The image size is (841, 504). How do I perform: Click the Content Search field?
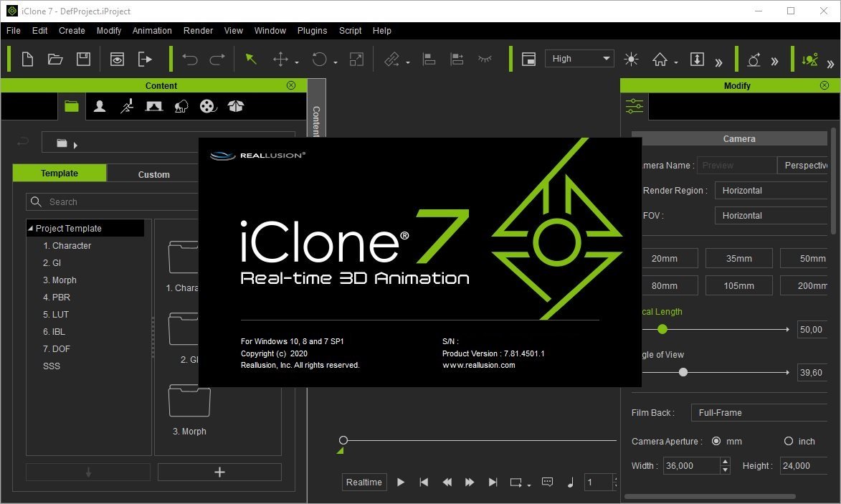[x=113, y=201]
